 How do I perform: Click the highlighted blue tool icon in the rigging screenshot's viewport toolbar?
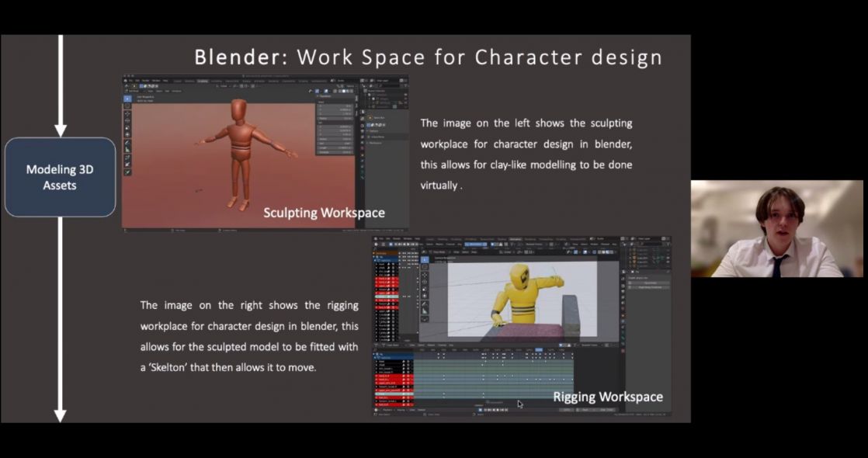tap(425, 259)
